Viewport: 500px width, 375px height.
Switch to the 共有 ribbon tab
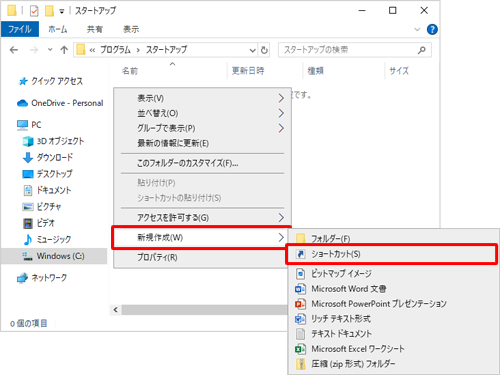(x=95, y=29)
